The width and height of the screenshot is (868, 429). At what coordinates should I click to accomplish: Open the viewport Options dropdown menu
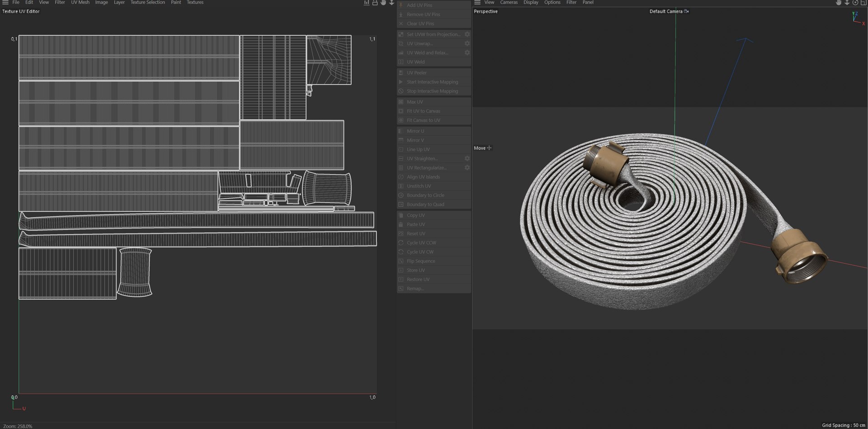(x=552, y=2)
